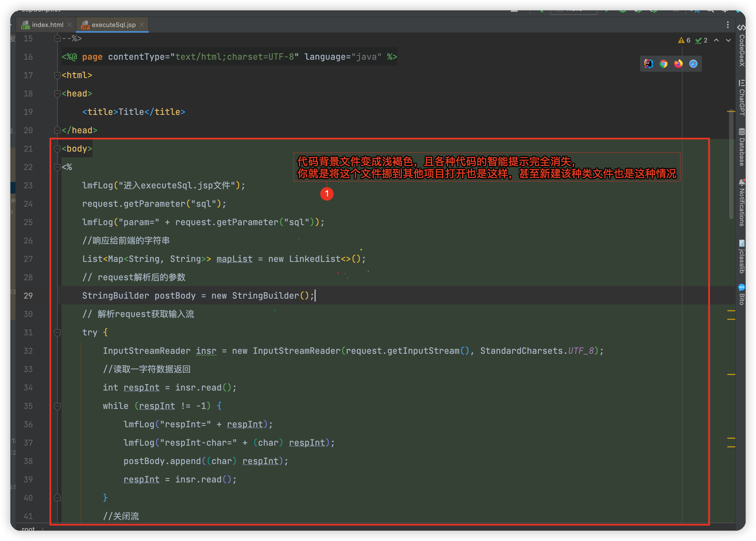Image resolution: width=756 pixels, height=541 pixels.
Task: Open the editor tabs three-dot options menu
Action: point(728,25)
